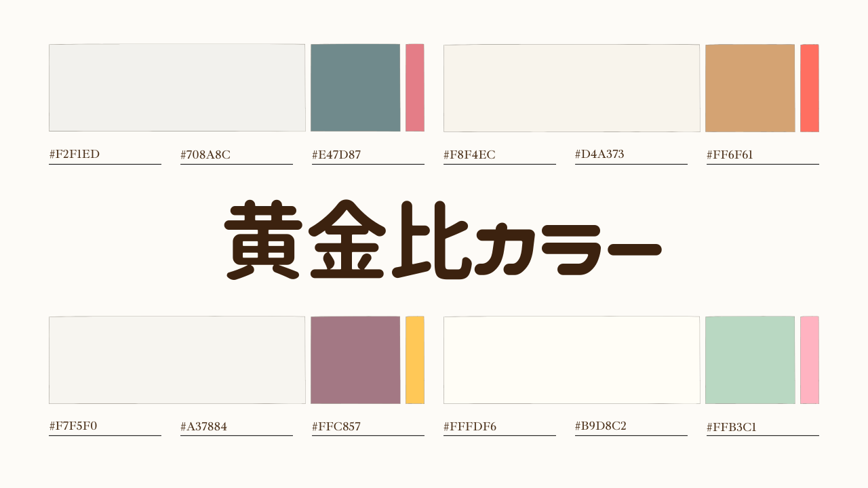Select the cream #F8F4EC wide swatch
868x488 pixels.
[x=572, y=88]
